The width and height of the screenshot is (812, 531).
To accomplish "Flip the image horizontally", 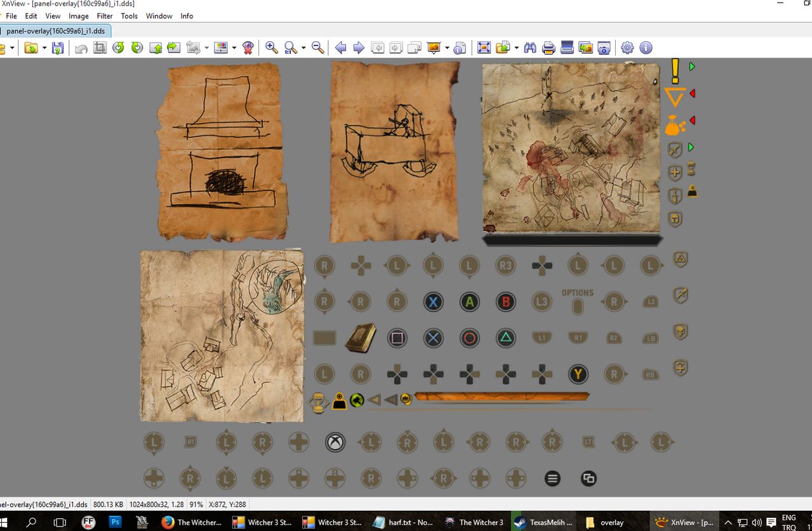I will click(x=173, y=48).
